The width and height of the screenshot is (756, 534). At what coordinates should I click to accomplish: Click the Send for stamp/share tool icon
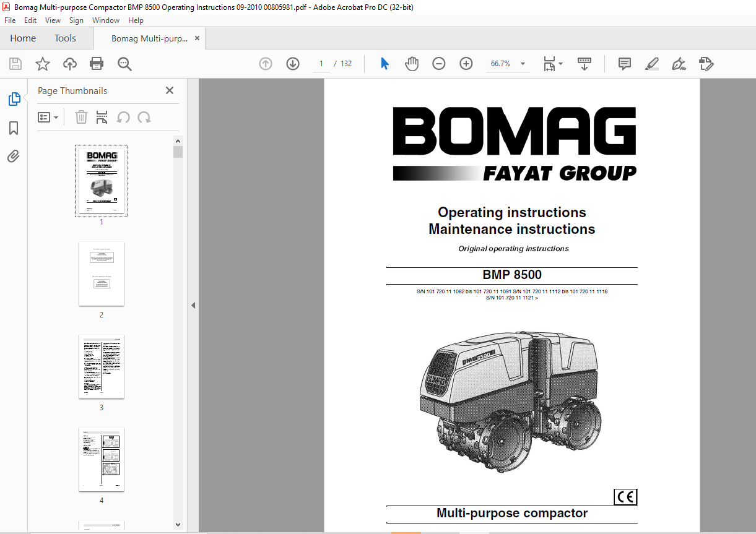pos(706,64)
